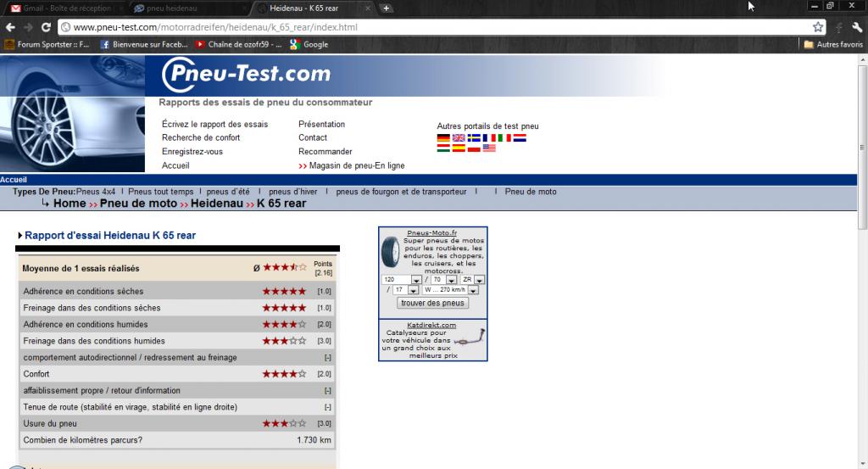Viewport: 868px width, 469px height.
Task: Click the tire image in Pneus-Moto ad
Action: [x=391, y=253]
